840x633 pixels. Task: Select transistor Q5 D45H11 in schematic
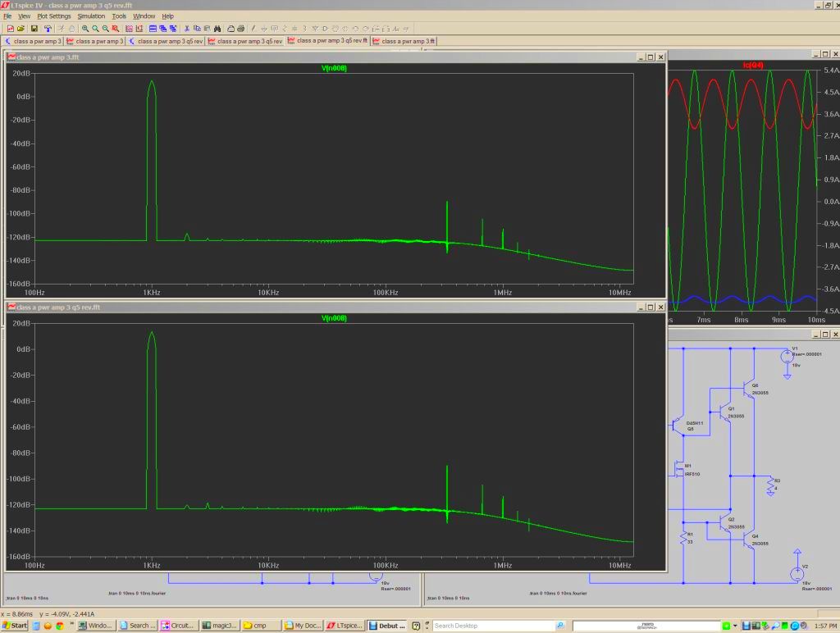tap(678, 426)
